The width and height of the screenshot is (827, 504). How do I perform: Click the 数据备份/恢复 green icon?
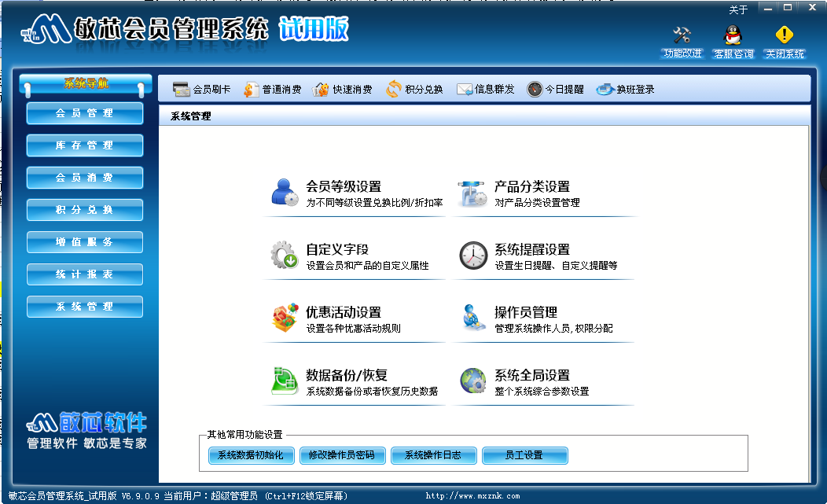285,381
